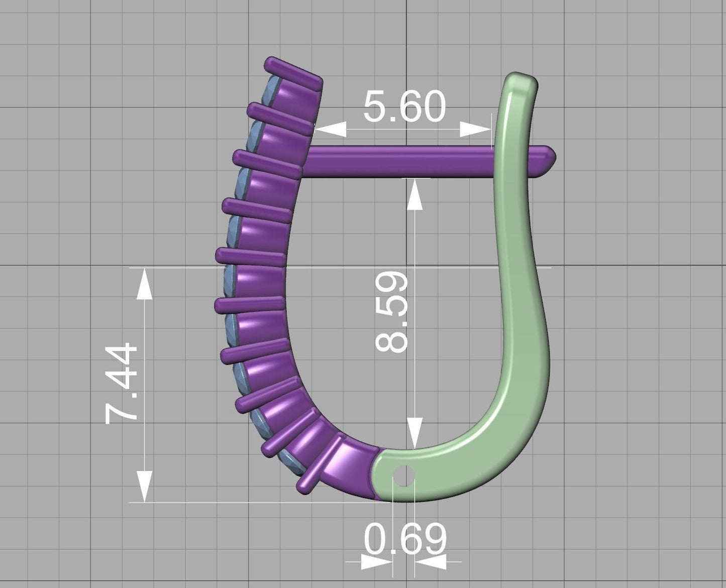Select the 8.59 vertical dimension text
726x588 pixels.
coord(392,311)
